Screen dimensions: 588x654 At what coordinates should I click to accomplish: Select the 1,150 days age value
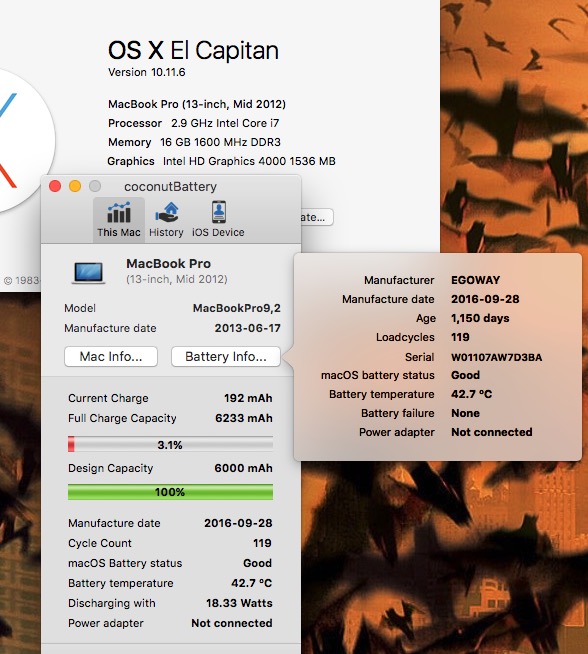point(480,318)
